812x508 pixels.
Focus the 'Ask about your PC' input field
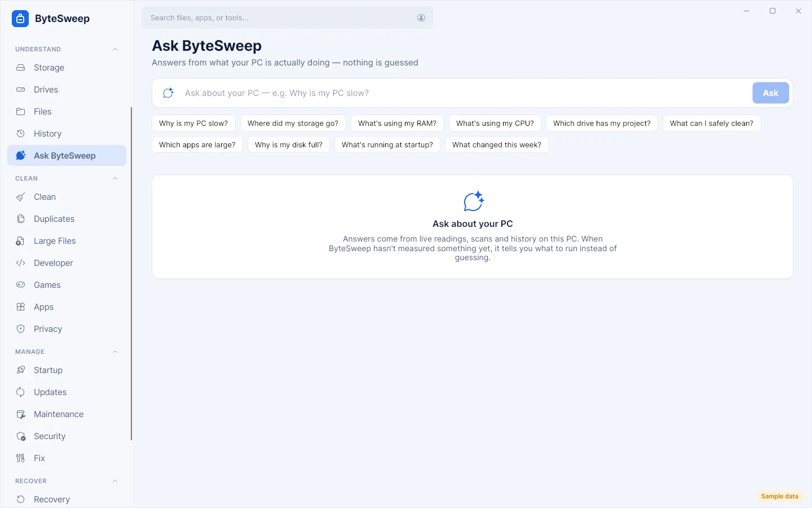[465, 93]
